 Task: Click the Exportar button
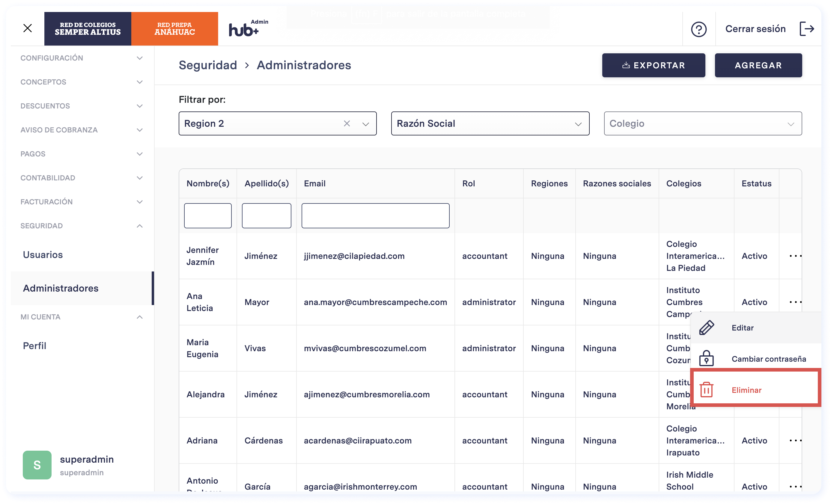pos(653,65)
